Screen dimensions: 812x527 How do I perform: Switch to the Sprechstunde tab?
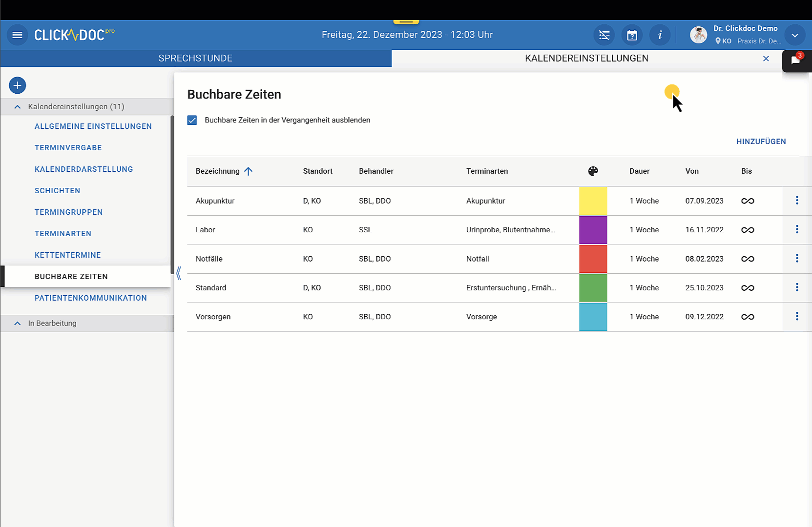tap(195, 59)
